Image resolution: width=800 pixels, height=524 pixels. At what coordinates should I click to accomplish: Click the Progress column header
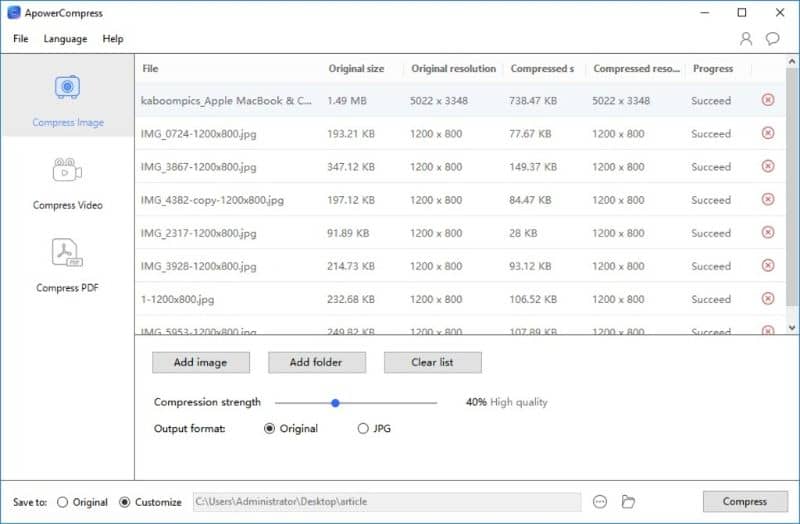[713, 68]
